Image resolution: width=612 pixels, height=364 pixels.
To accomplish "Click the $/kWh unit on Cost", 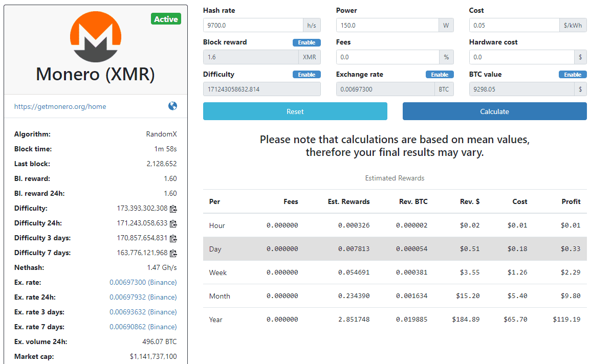I will pos(573,26).
